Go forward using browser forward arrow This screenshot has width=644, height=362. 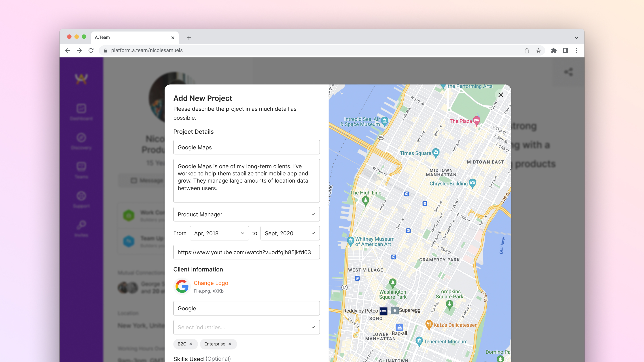pyautogui.click(x=79, y=51)
